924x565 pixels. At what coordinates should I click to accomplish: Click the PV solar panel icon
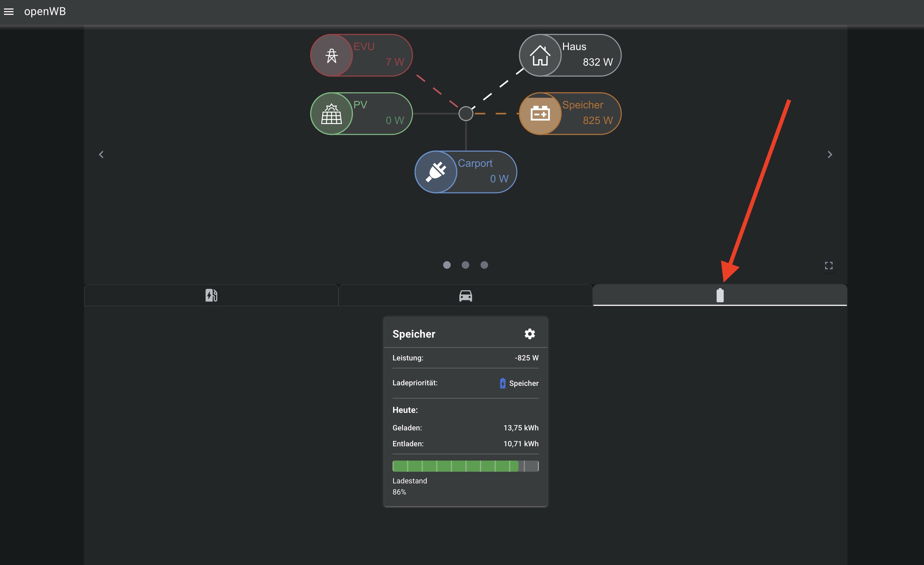click(332, 114)
